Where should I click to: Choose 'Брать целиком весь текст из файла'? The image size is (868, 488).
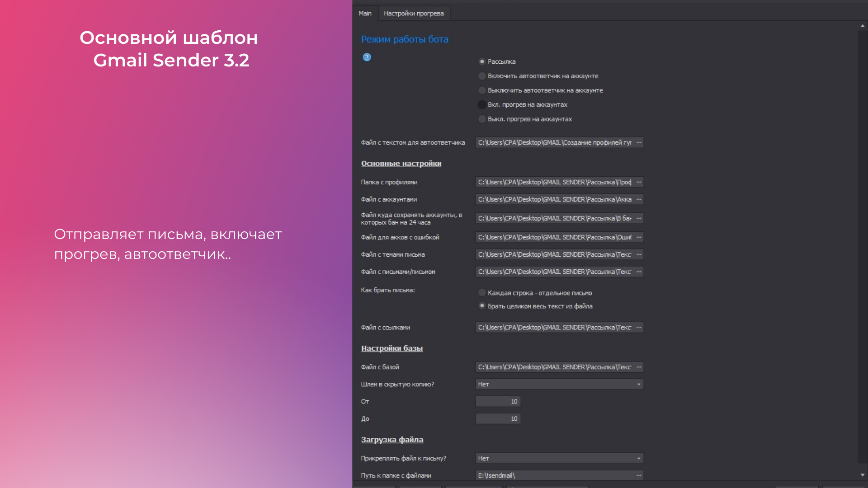pyautogui.click(x=482, y=306)
